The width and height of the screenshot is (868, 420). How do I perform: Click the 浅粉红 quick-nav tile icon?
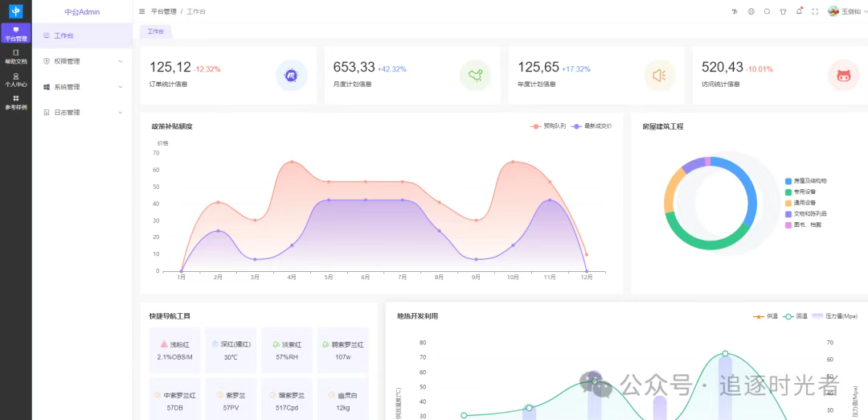164,344
